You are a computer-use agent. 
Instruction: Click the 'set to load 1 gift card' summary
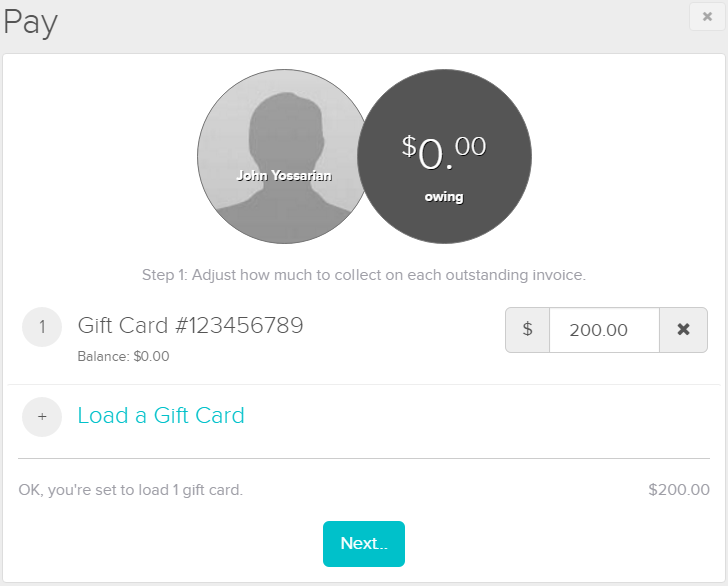(131, 490)
